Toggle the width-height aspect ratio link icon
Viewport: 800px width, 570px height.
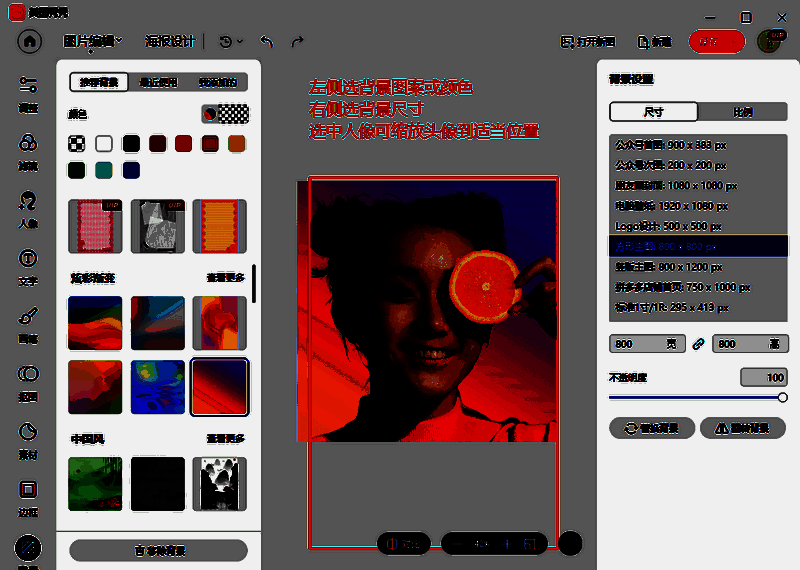(699, 344)
